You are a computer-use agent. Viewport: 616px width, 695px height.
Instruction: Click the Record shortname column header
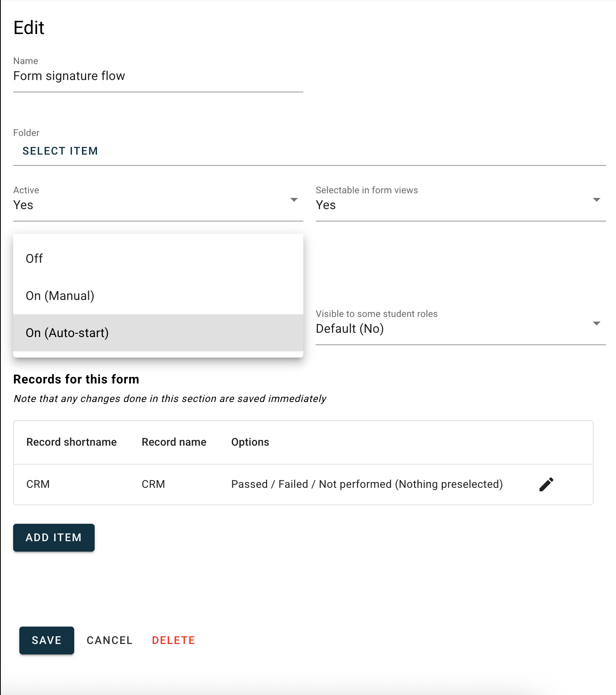[71, 442]
